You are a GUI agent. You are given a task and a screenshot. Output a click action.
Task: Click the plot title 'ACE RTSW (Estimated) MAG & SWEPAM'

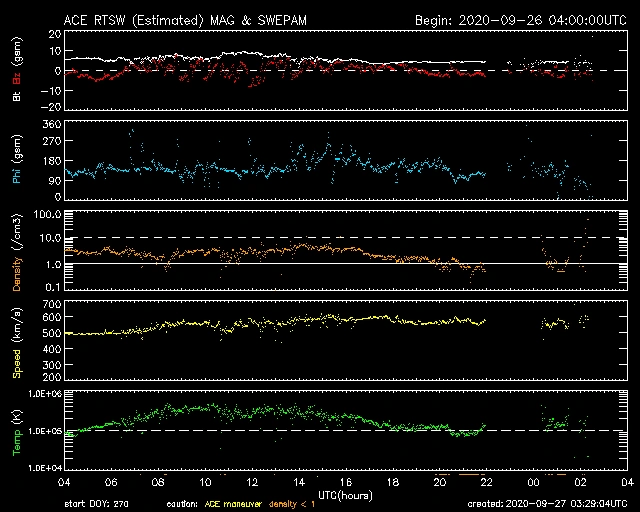(x=185, y=20)
